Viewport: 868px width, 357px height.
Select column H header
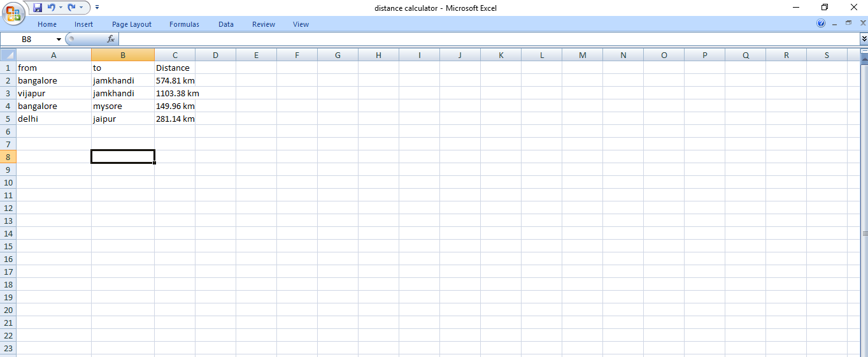379,55
